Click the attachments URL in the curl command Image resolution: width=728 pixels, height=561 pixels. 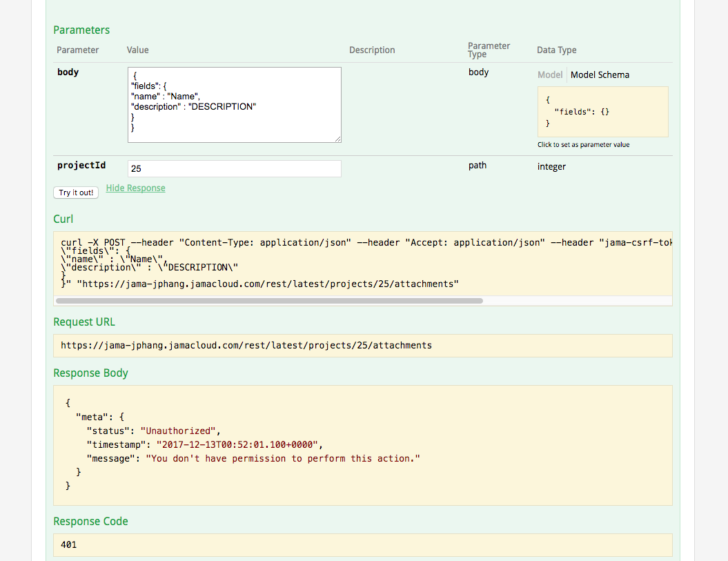268,284
